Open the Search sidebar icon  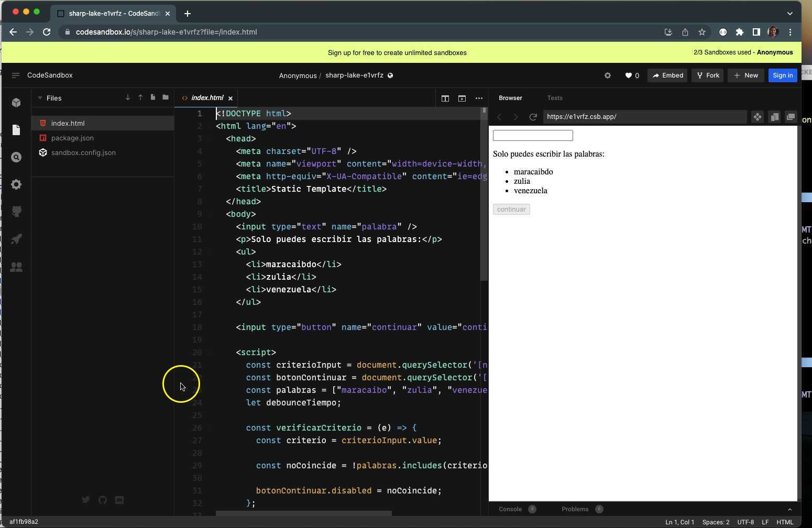(x=16, y=157)
